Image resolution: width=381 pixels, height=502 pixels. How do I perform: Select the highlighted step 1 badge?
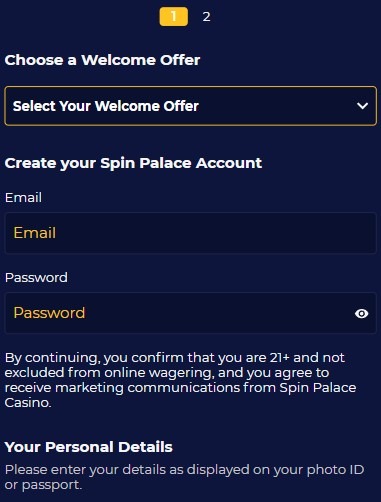point(174,16)
